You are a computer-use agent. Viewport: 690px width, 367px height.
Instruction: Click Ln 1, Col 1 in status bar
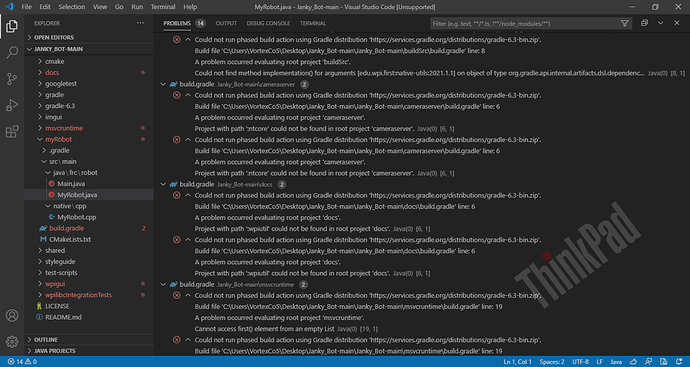point(518,362)
